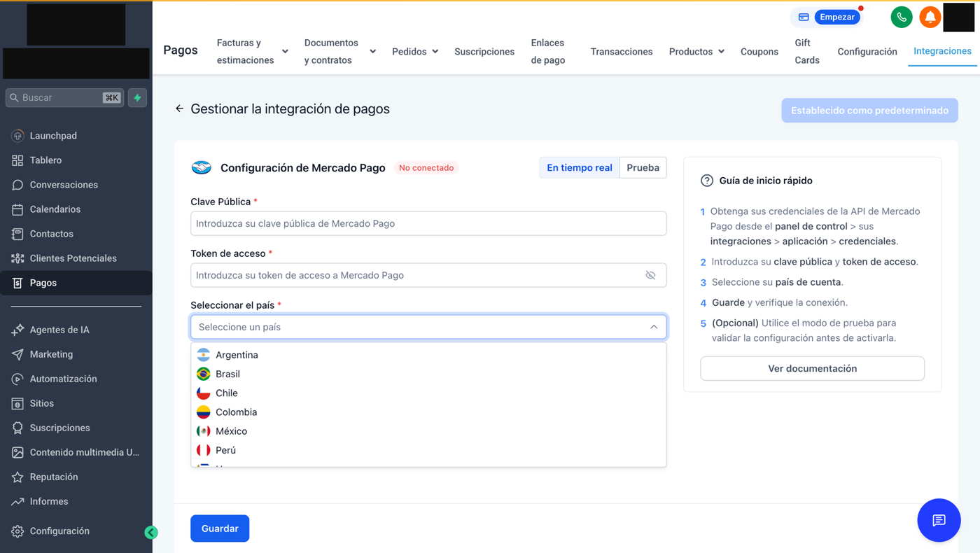Click the Agentes de IA sparkle icon

tap(17, 330)
